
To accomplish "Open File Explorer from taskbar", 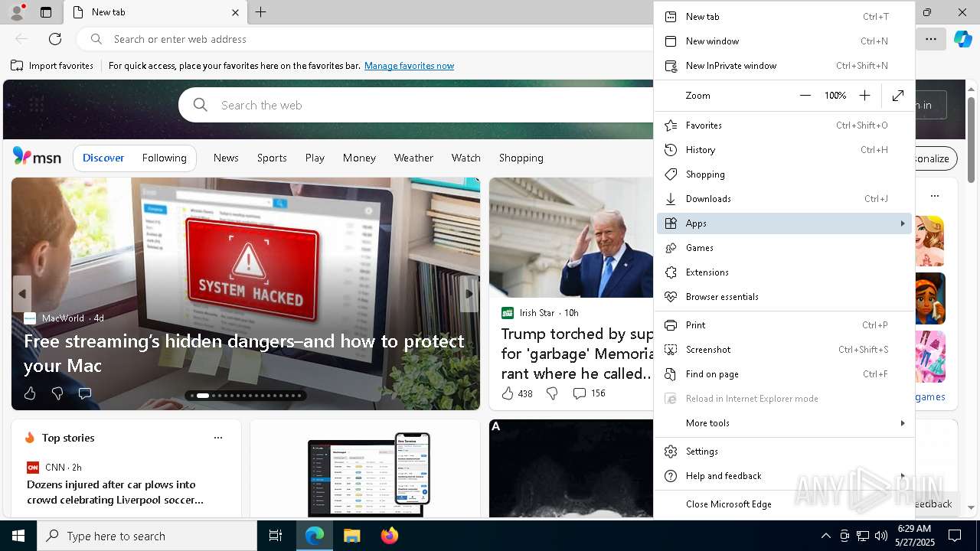I will (351, 536).
